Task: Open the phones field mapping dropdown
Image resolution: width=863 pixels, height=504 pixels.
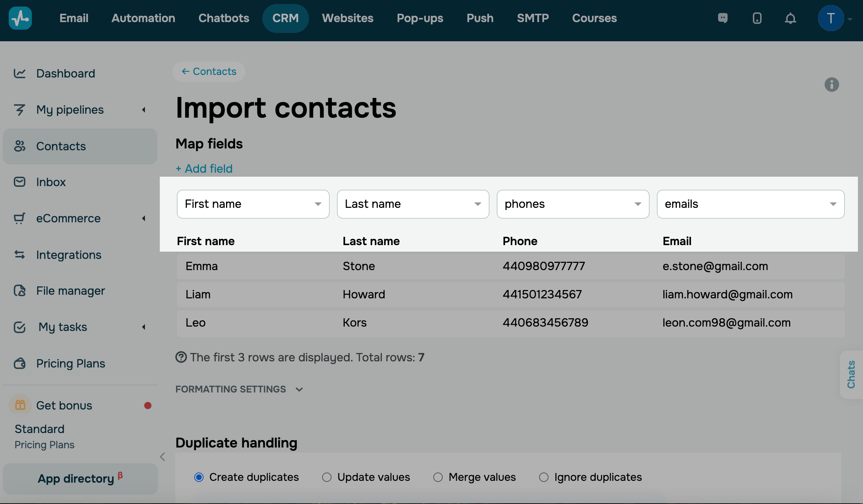Action: [x=572, y=204]
